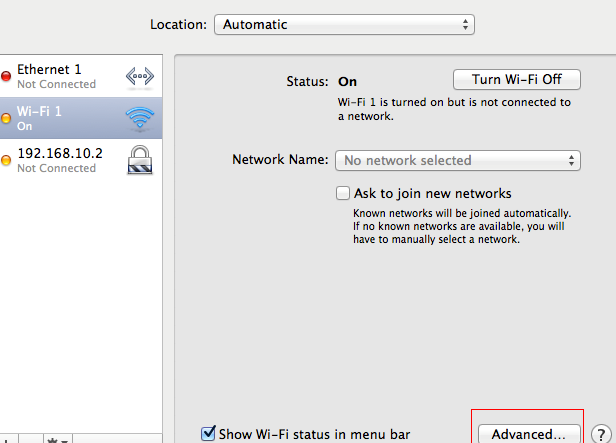The width and height of the screenshot is (616, 443).
Task: Click the red status dot for Ethernet 1
Action: tap(6, 76)
